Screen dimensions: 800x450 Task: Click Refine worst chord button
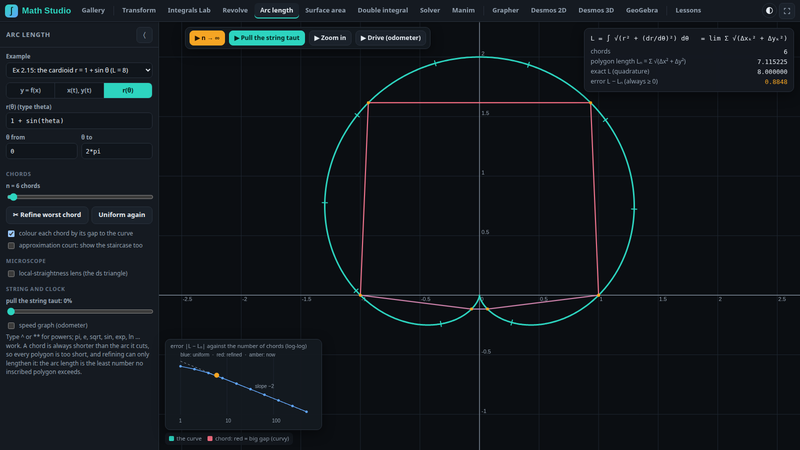47,215
